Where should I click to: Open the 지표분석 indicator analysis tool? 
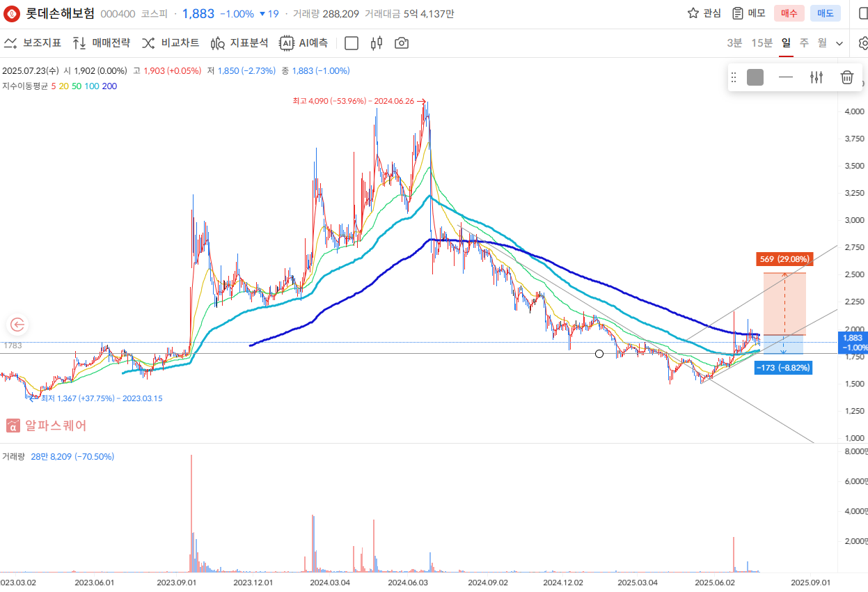[239, 43]
